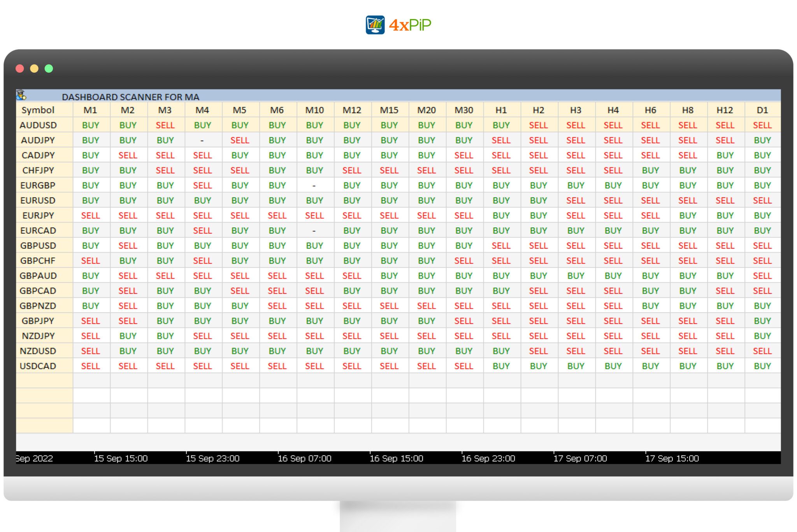Toggle the GBPAUD M12 SELL signal
The width and height of the screenshot is (797, 532).
pos(352,276)
